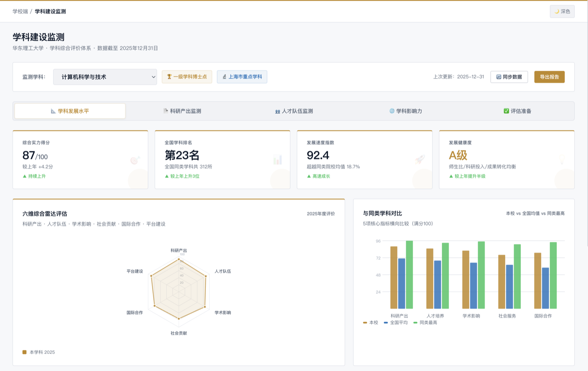This screenshot has width=588, height=371.
Task: Click the rocket icon in 发展速度指数 card
Action: pyautogui.click(x=420, y=160)
